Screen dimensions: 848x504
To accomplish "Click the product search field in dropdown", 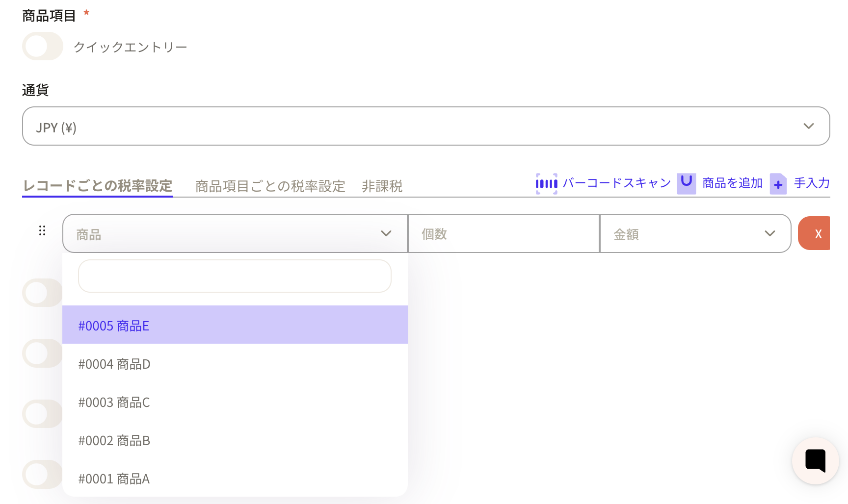I will pos(235,276).
